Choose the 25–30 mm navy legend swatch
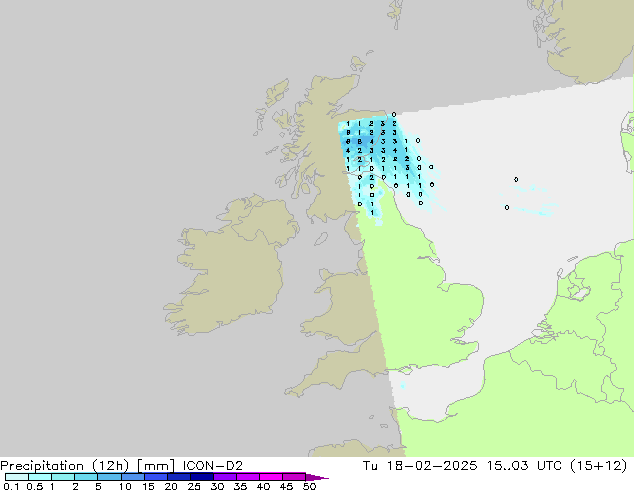The height and width of the screenshot is (490, 634). click(201, 477)
